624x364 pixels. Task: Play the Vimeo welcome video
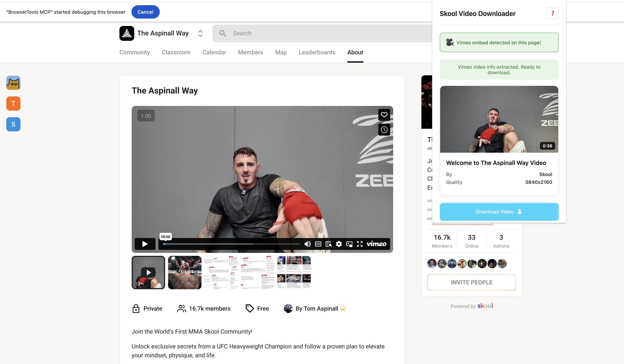(145, 244)
